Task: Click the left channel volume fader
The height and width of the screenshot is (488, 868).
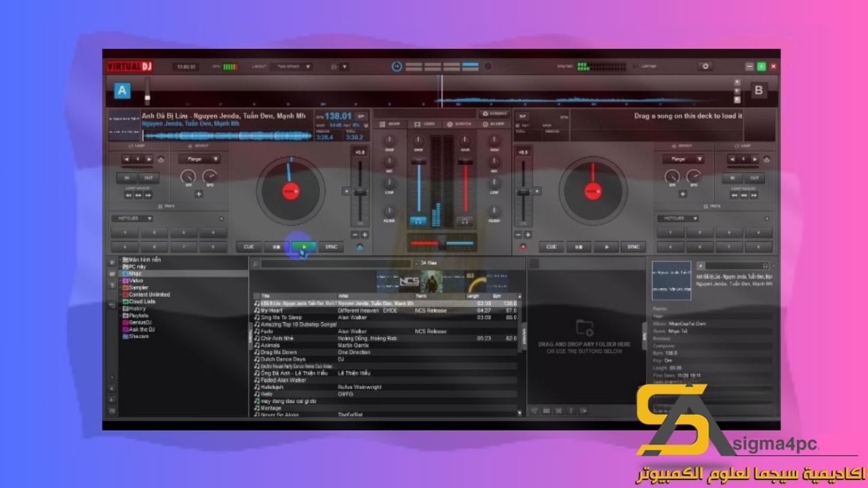Action: click(418, 163)
